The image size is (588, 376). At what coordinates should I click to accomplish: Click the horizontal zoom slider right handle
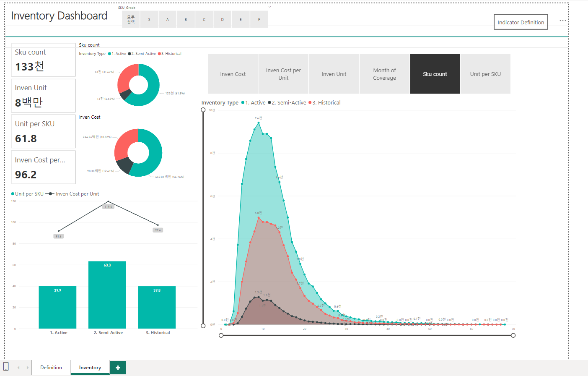click(x=513, y=335)
